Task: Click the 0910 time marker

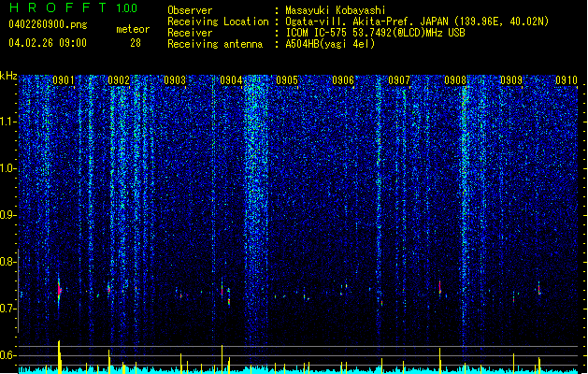Action: (566, 80)
